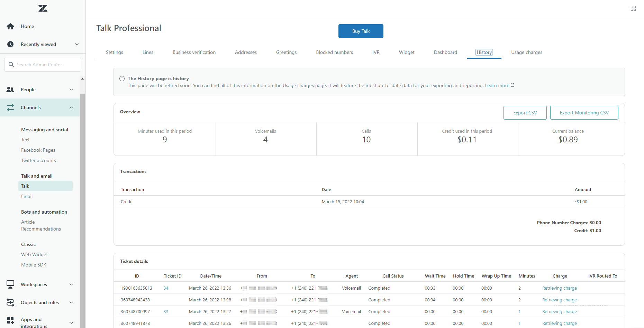Viewport: 644px width, 328px height.
Task: Switch to the Widget tab
Action: (407, 52)
